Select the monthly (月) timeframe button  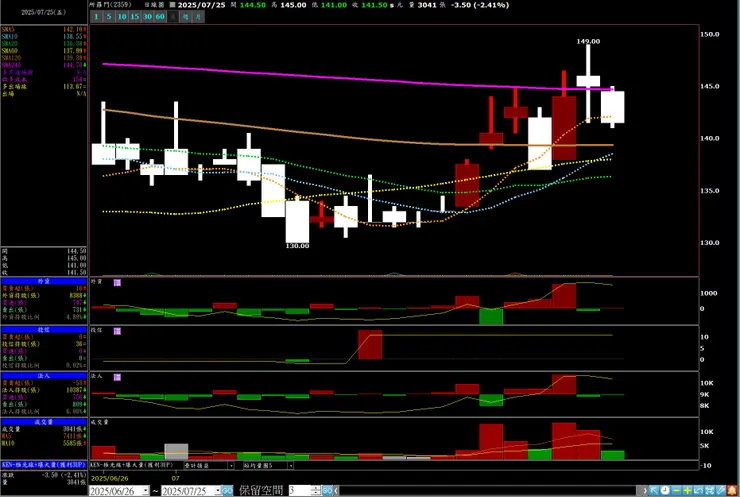(x=198, y=17)
